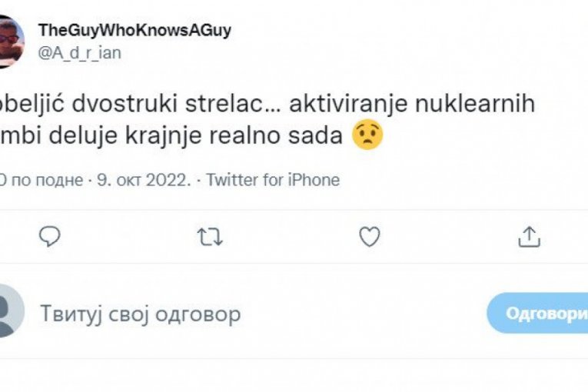
Task: Click the word "nuklearnih" in the tweet
Action: pos(477,106)
